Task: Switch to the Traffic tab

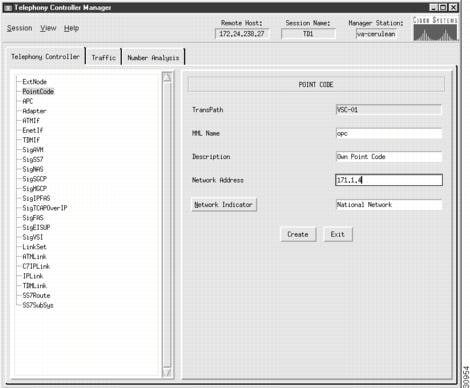Action: (x=104, y=58)
